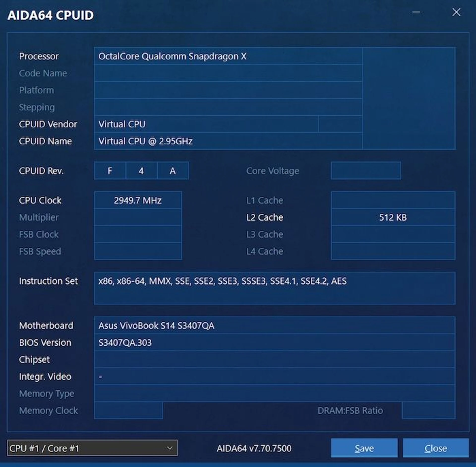Open the CPU #1 / Core #1 dropdown
The width and height of the screenshot is (476, 467).
click(92, 448)
